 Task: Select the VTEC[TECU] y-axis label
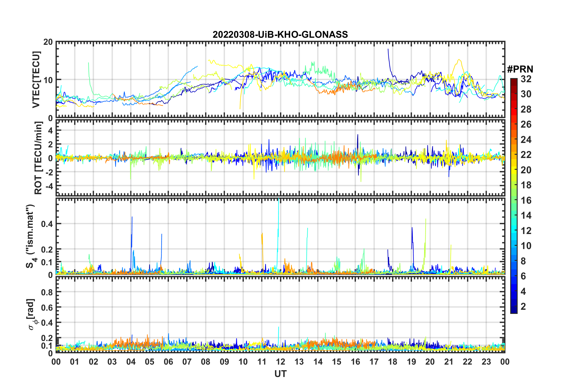[x=36, y=80]
